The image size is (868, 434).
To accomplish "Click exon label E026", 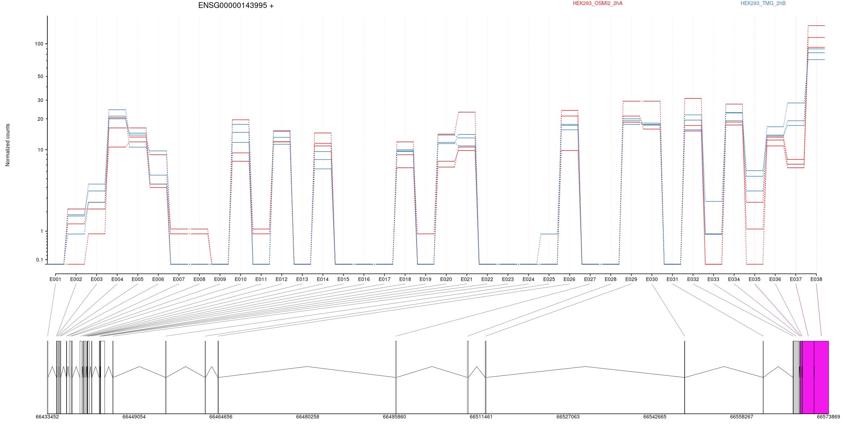I will 569,279.
